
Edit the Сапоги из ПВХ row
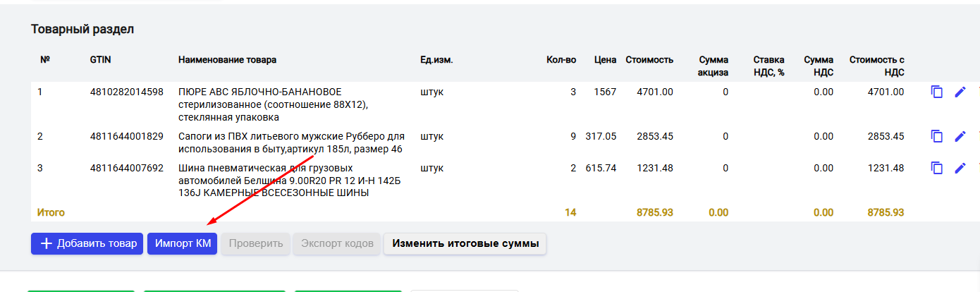click(x=960, y=136)
